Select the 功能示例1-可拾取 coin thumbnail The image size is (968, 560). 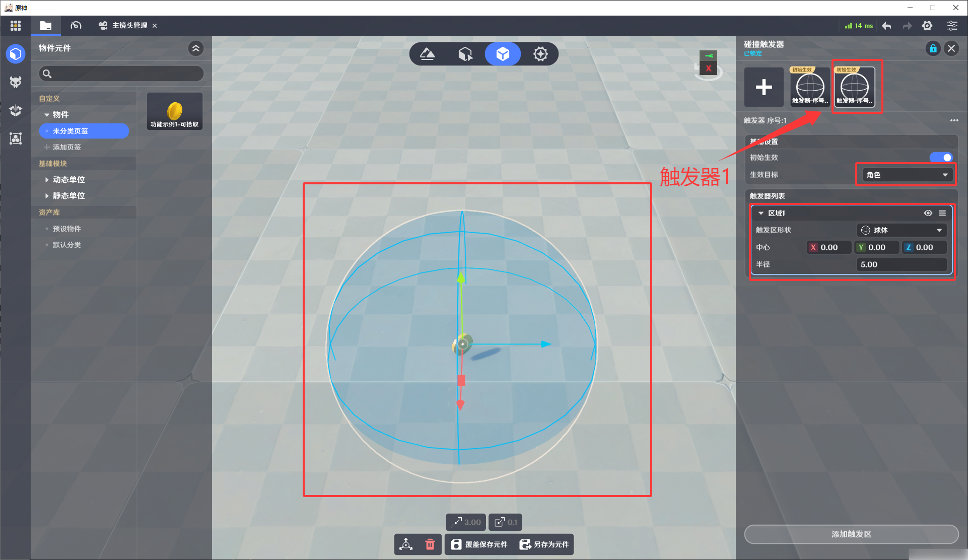pyautogui.click(x=174, y=112)
